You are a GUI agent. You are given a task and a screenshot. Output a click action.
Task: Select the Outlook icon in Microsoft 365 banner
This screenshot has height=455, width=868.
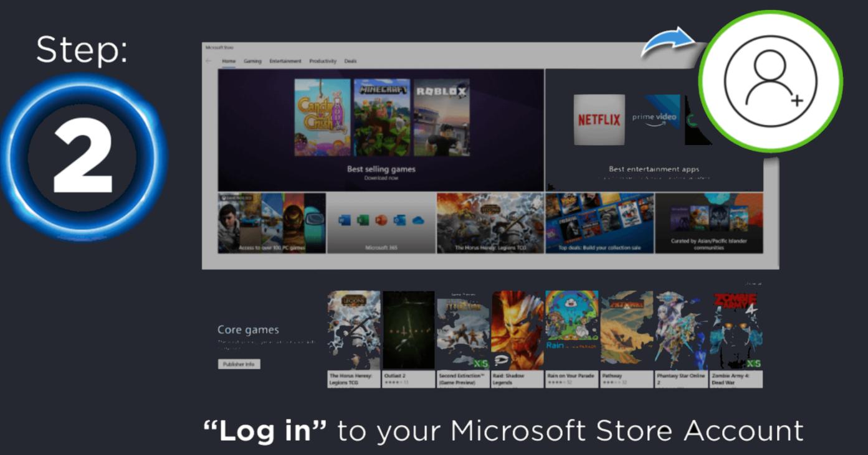(x=399, y=220)
